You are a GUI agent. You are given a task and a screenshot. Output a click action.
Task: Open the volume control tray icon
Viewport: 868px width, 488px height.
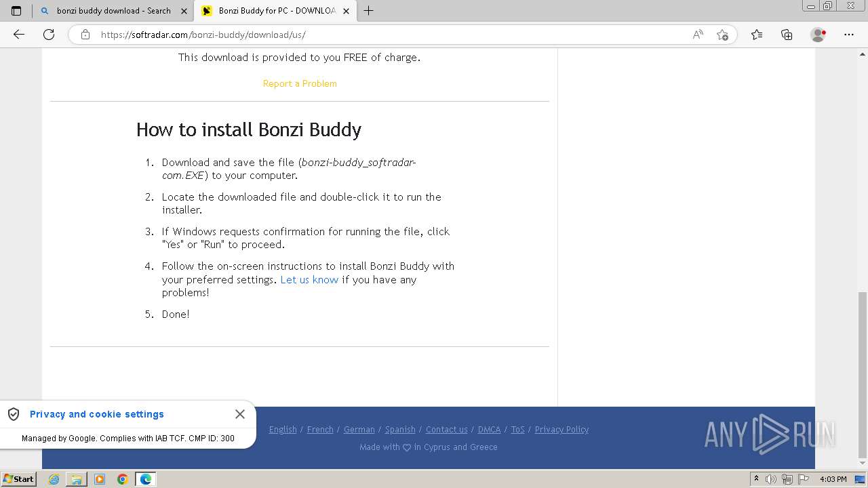coord(771,479)
